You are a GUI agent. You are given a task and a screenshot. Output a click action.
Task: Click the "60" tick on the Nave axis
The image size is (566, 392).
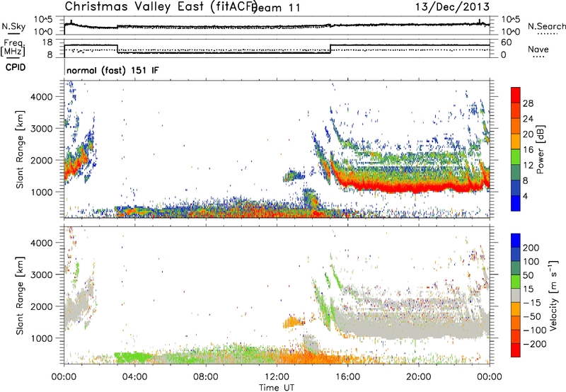pyautogui.click(x=507, y=42)
